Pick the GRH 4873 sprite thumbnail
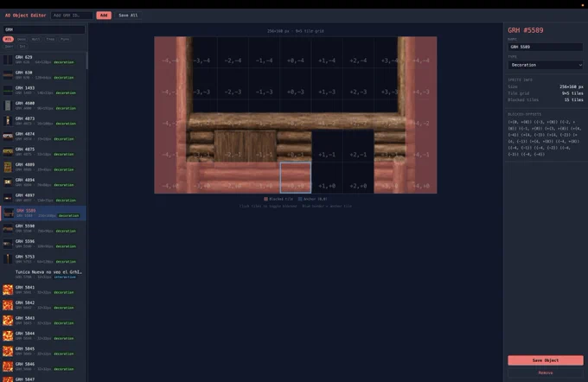The image size is (588, 382). coord(8,121)
